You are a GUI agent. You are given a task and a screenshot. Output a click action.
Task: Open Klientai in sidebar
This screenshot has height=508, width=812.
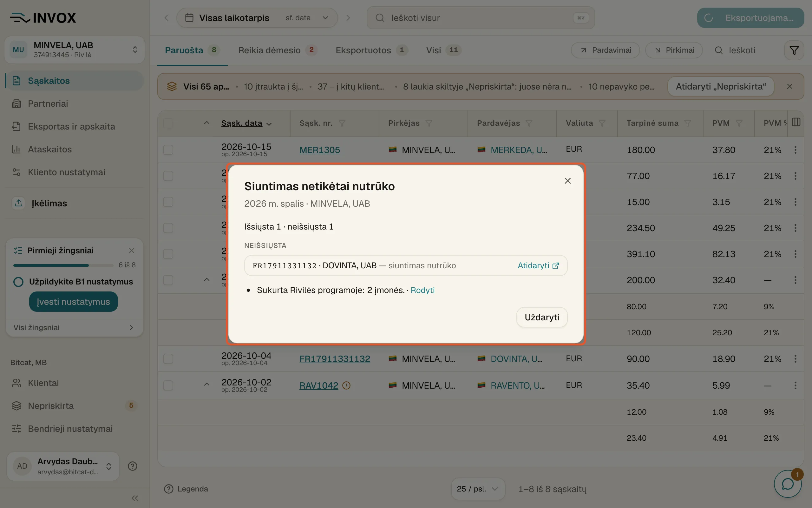[75, 383]
